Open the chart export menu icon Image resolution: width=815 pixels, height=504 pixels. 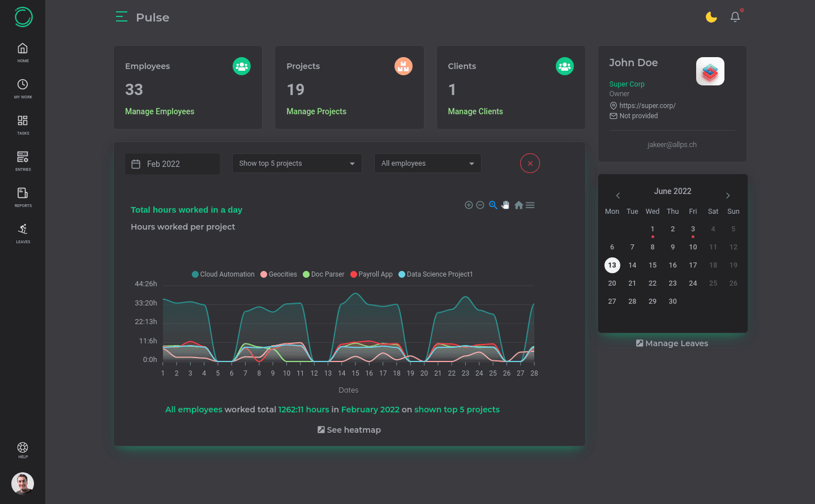click(530, 205)
